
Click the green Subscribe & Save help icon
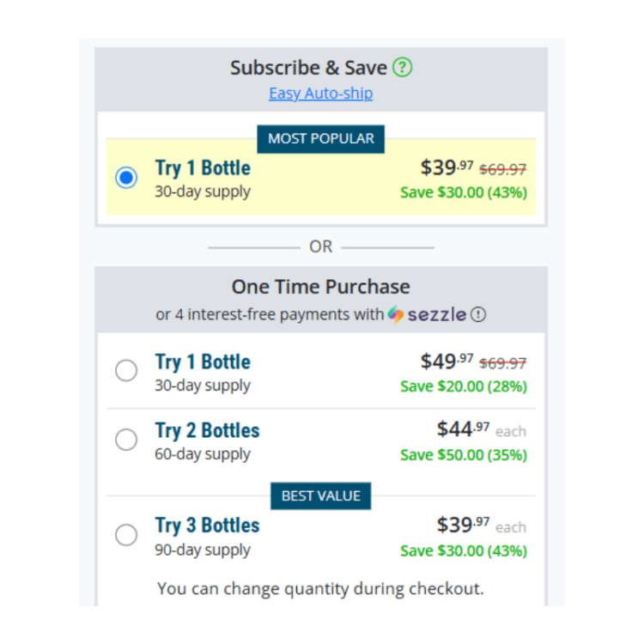(402, 67)
